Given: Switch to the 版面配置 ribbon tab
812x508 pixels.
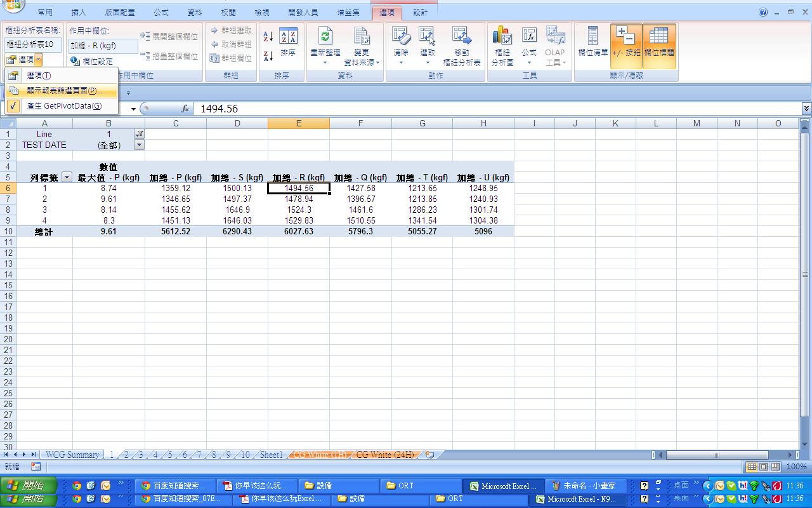Looking at the screenshot, I should coord(120,12).
